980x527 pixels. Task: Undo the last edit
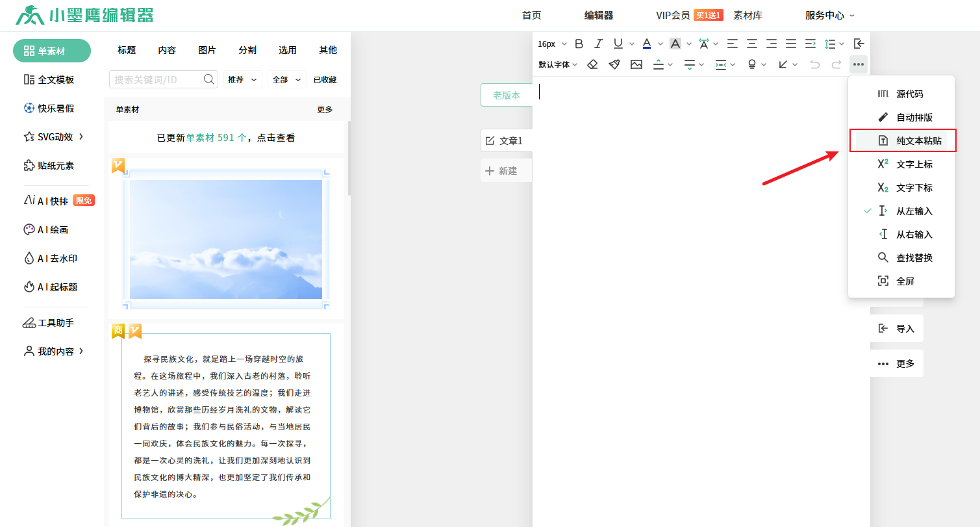click(815, 64)
